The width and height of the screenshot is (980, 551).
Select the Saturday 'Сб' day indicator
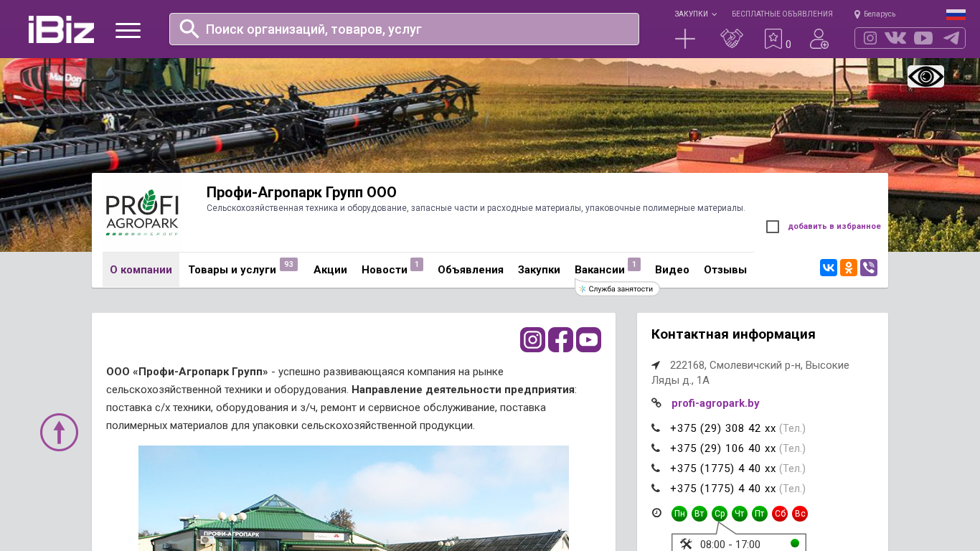pyautogui.click(x=780, y=514)
